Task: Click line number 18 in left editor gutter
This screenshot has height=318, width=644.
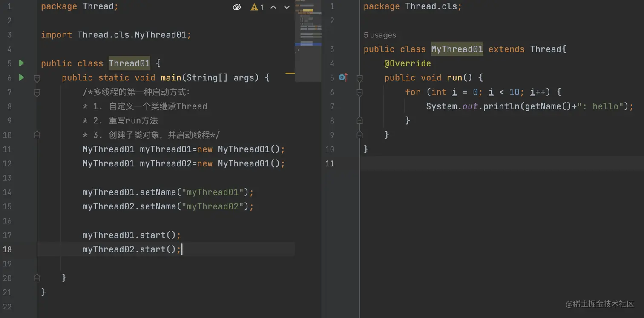Action: pyautogui.click(x=7, y=249)
